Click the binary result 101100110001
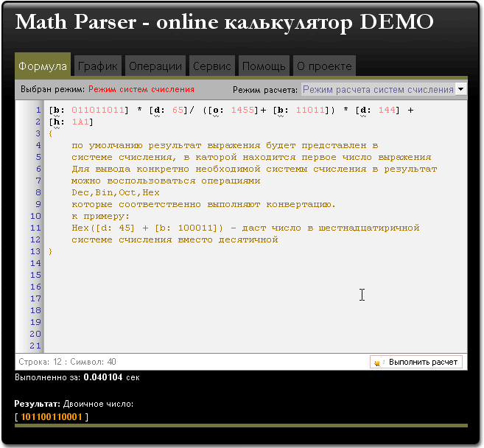The image size is (484, 448). click(x=51, y=417)
